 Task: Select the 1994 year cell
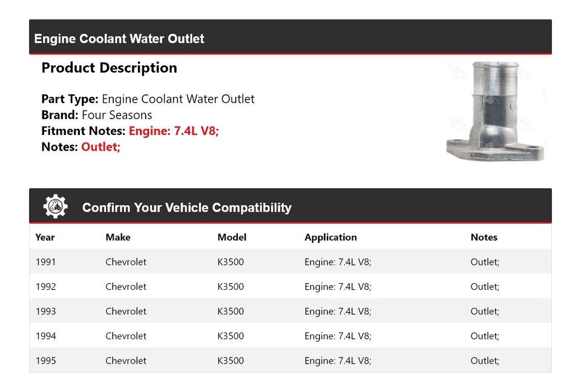45,336
